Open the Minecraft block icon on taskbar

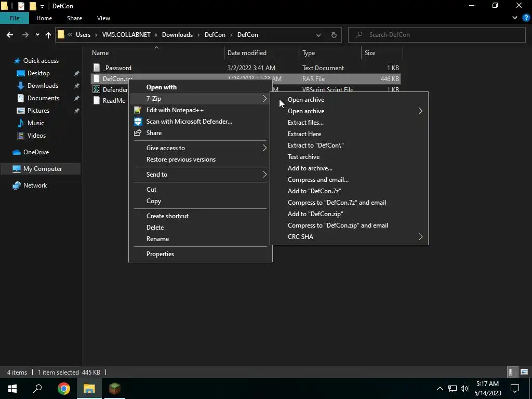[x=114, y=389]
